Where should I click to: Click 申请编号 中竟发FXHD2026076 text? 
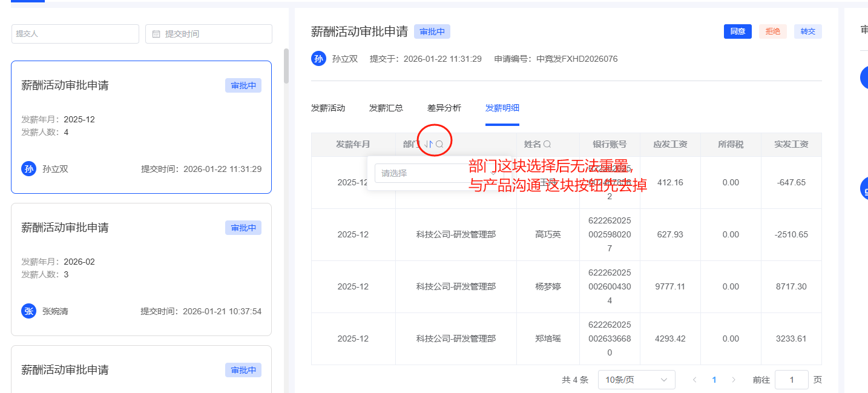(556, 59)
